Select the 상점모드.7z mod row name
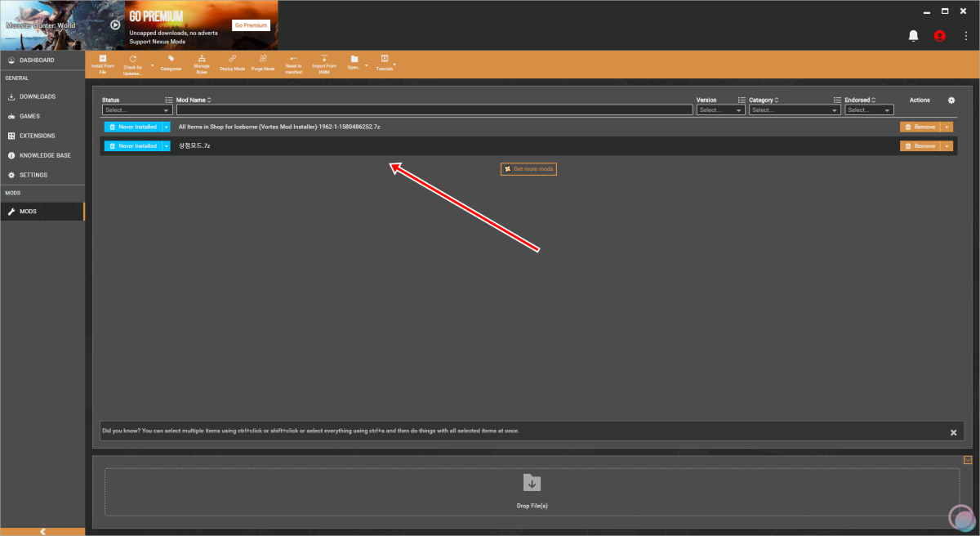 (x=194, y=145)
